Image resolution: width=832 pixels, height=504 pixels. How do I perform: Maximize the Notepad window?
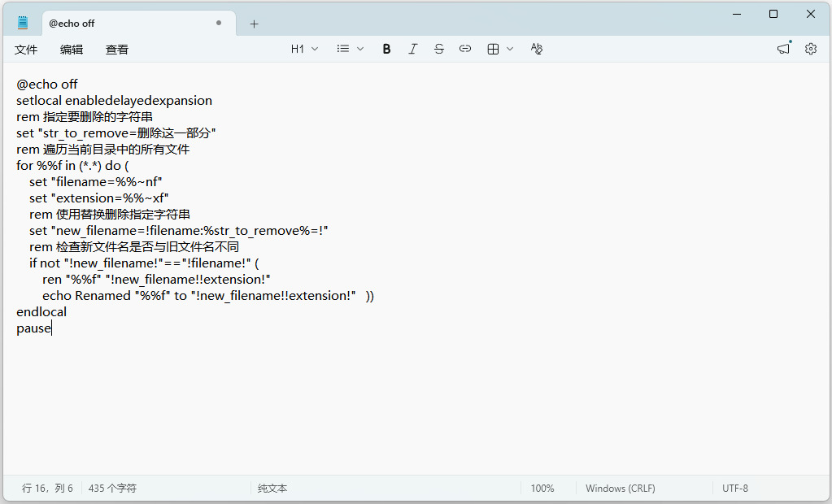coord(773,15)
